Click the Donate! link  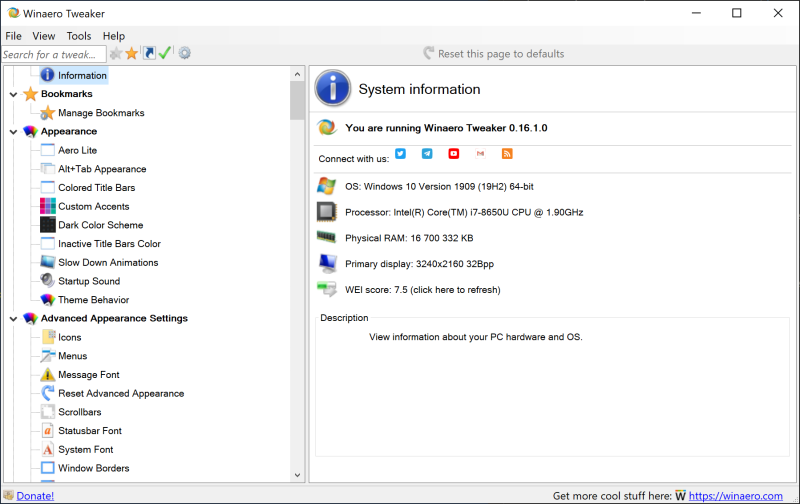coord(35,496)
